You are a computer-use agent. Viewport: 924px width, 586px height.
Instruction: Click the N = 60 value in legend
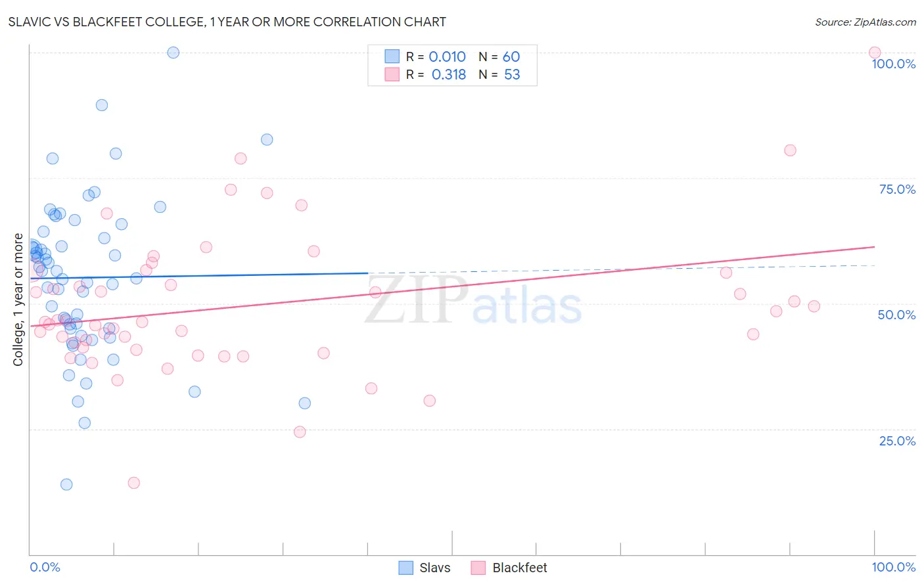click(x=499, y=56)
